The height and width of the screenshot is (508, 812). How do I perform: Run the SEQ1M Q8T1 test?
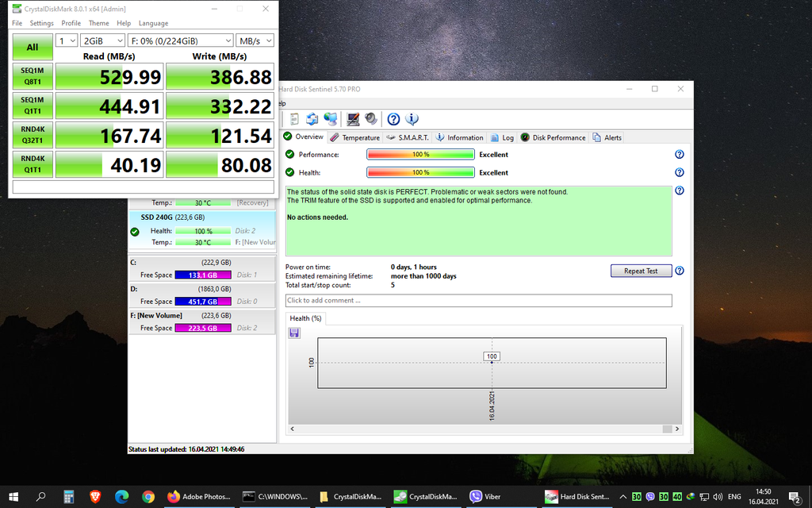[x=33, y=76]
